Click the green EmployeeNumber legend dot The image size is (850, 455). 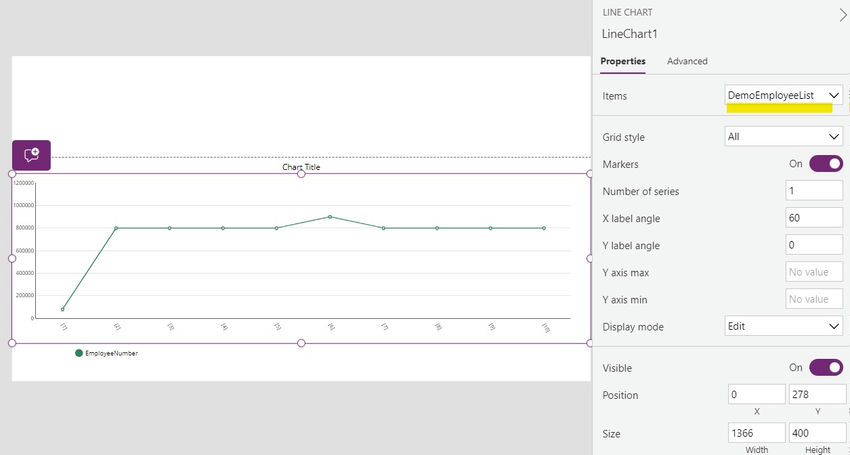tap(79, 353)
